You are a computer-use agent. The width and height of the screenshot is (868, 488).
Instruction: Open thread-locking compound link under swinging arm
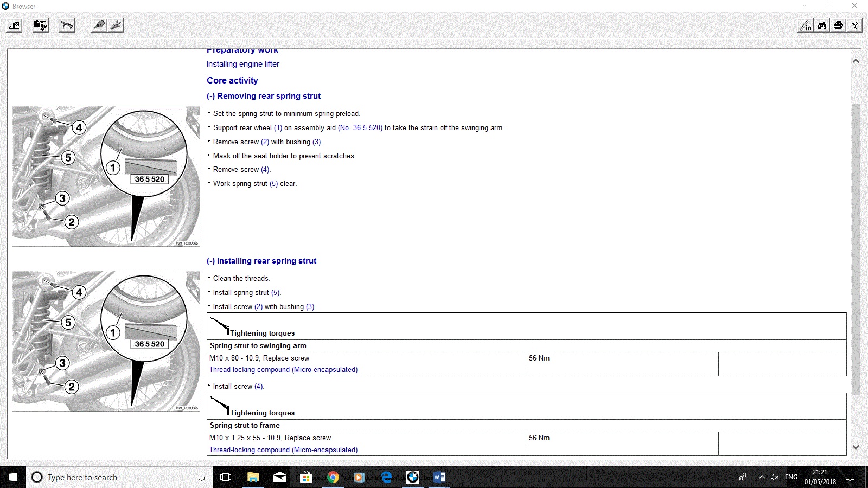point(284,370)
